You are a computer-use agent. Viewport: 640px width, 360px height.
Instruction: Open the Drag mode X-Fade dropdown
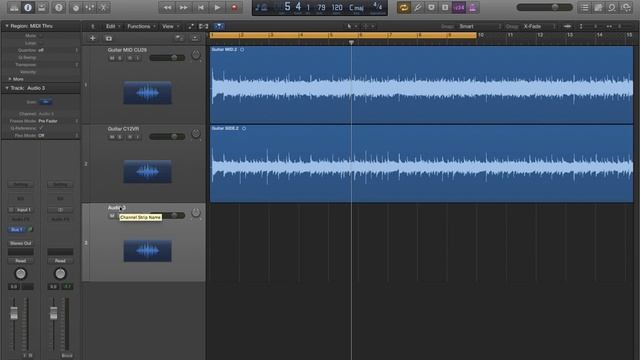539,26
